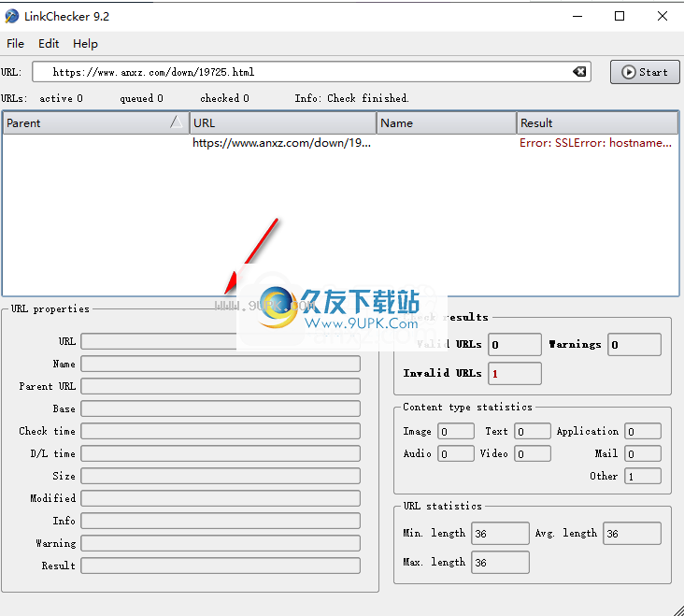Click the Min. length value box
The width and height of the screenshot is (684, 616).
[x=500, y=534]
